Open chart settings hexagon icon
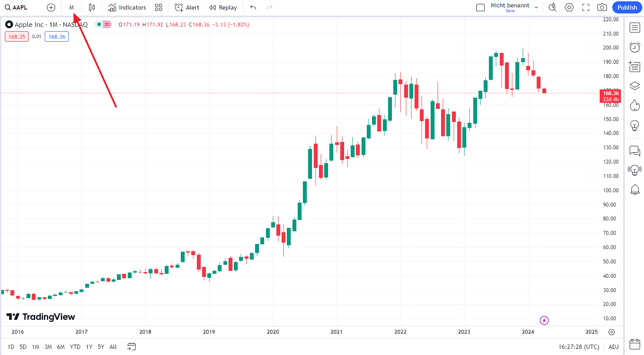The height and width of the screenshot is (355, 644). 569,7
